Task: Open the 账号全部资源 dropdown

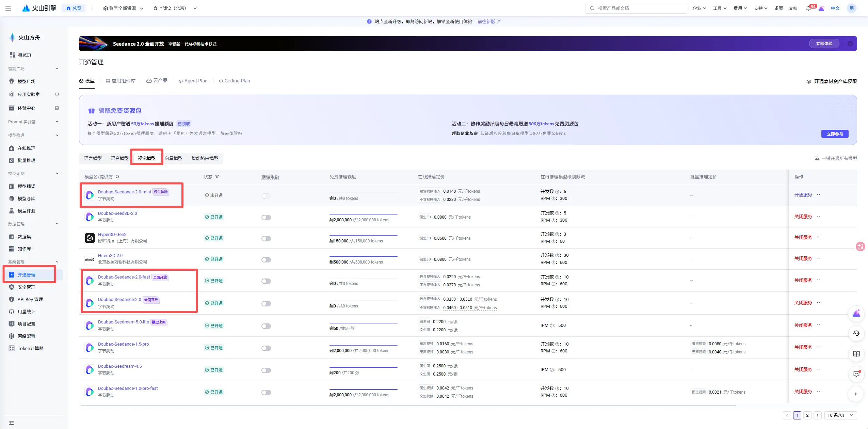Action: pos(123,8)
